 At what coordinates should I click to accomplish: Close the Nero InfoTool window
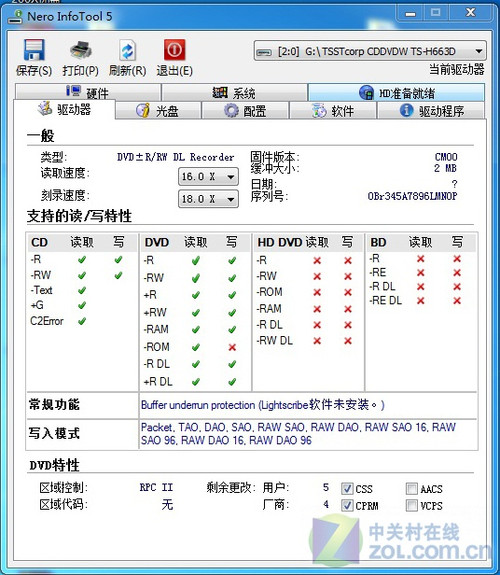tap(470, 13)
